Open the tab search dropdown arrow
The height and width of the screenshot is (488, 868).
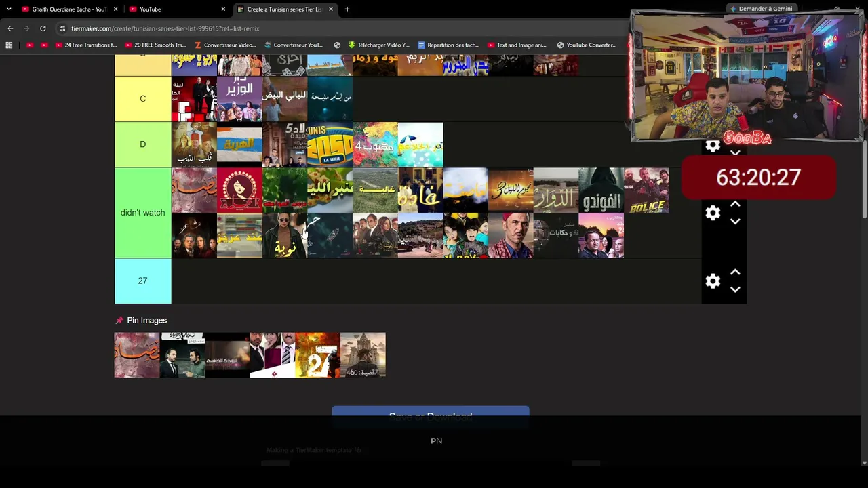[x=9, y=9]
